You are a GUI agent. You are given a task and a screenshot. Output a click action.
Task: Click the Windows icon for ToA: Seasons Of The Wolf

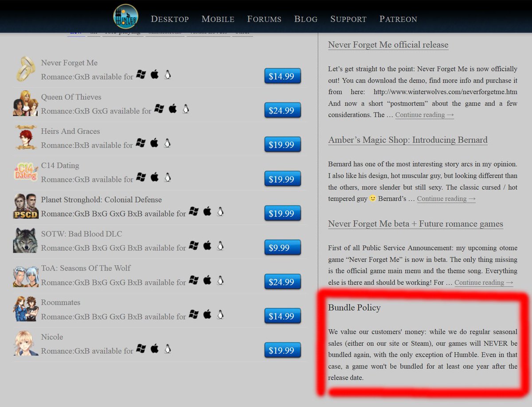[x=194, y=280]
